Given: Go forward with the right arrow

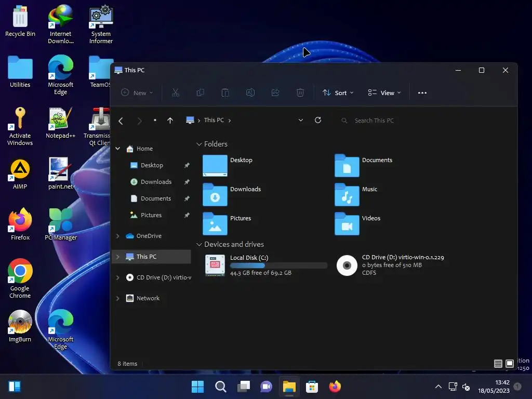Looking at the screenshot, I should [x=139, y=121].
